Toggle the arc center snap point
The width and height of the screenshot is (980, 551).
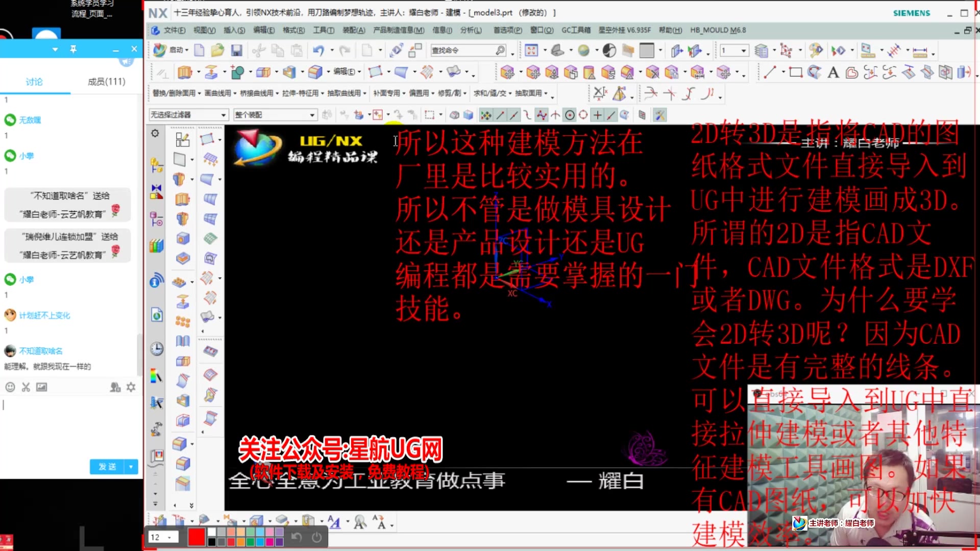570,115
